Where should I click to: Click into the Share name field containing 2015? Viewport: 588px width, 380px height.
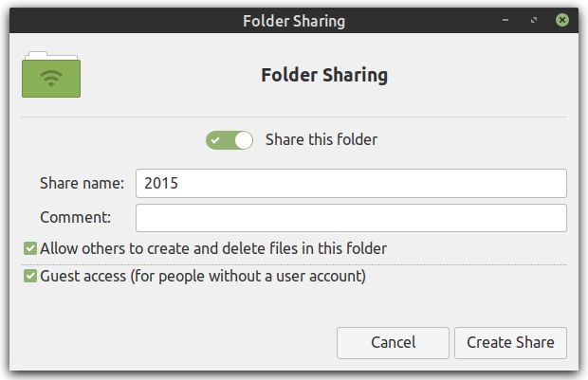tap(351, 183)
